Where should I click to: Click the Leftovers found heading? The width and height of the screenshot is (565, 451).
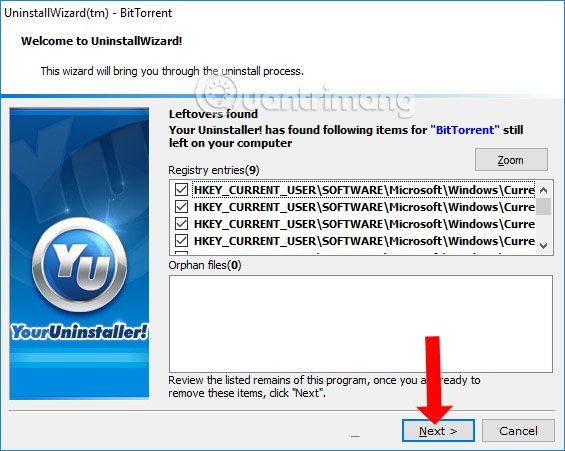213,114
